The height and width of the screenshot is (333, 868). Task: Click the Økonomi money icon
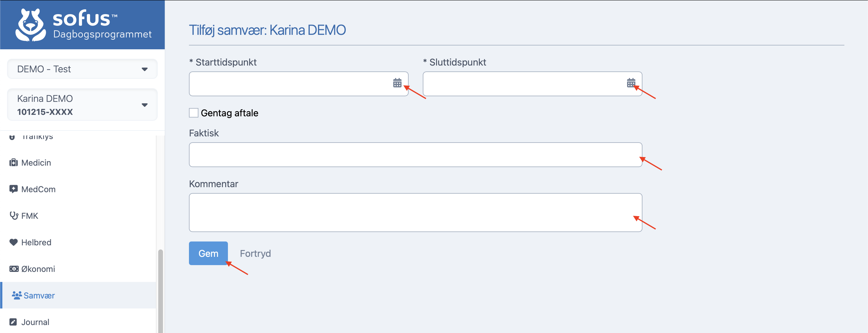tap(14, 269)
